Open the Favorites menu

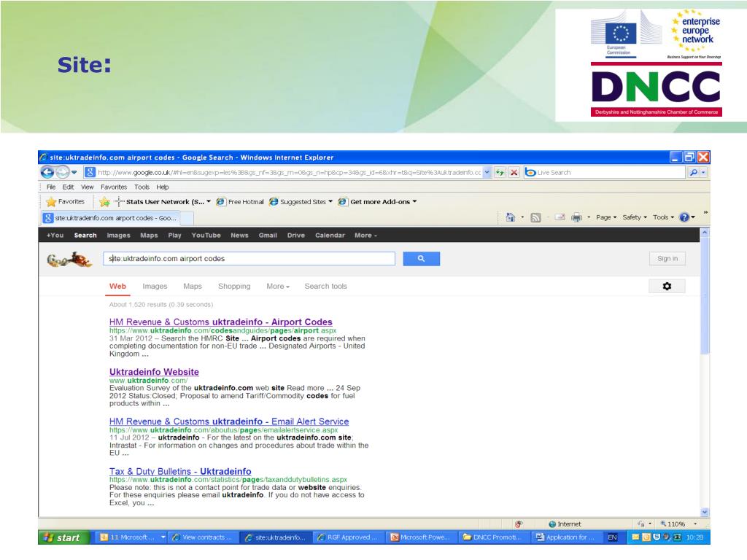(114, 187)
